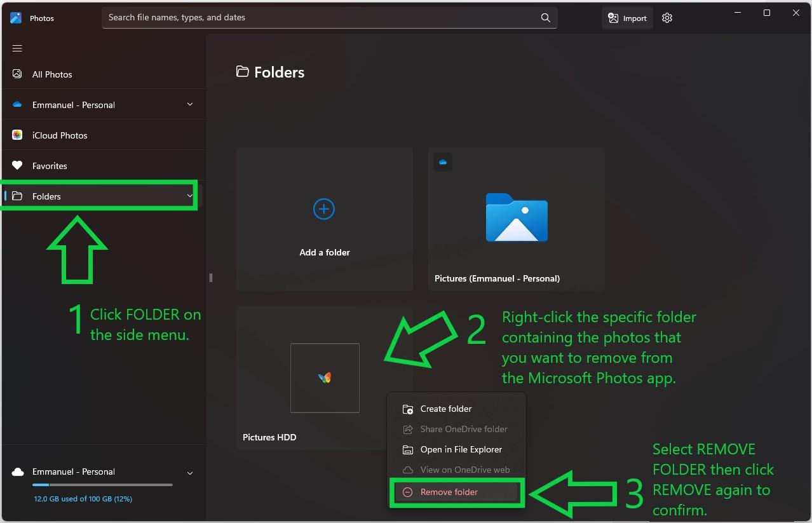Click the iCloud Photos colorful icon
Screen dimensions: 812x523
[18, 135]
